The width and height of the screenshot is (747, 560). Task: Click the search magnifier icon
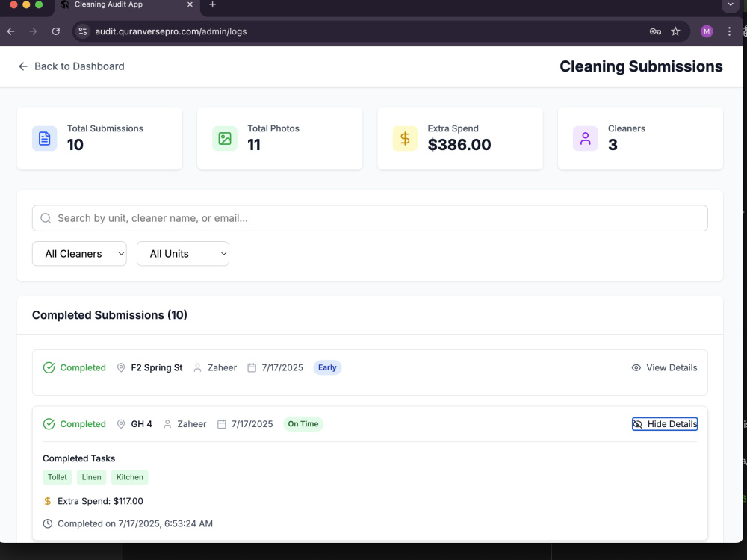click(46, 218)
